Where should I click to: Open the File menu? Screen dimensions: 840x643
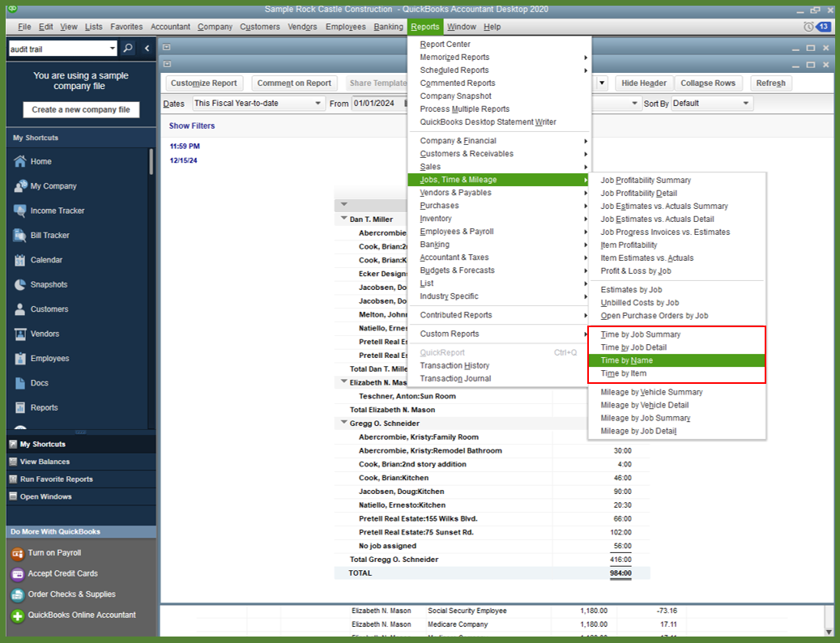coord(24,27)
